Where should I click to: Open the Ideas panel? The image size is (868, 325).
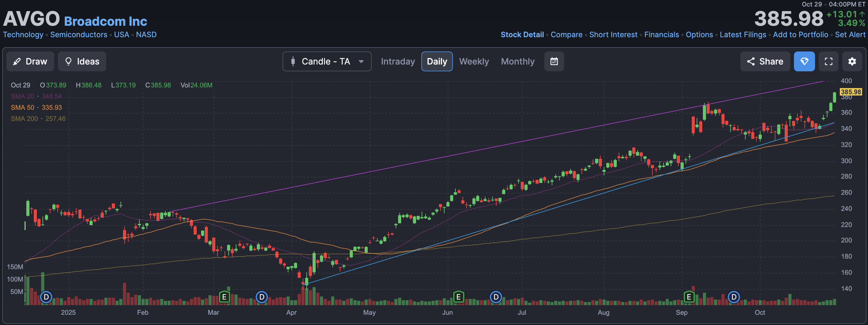click(82, 61)
